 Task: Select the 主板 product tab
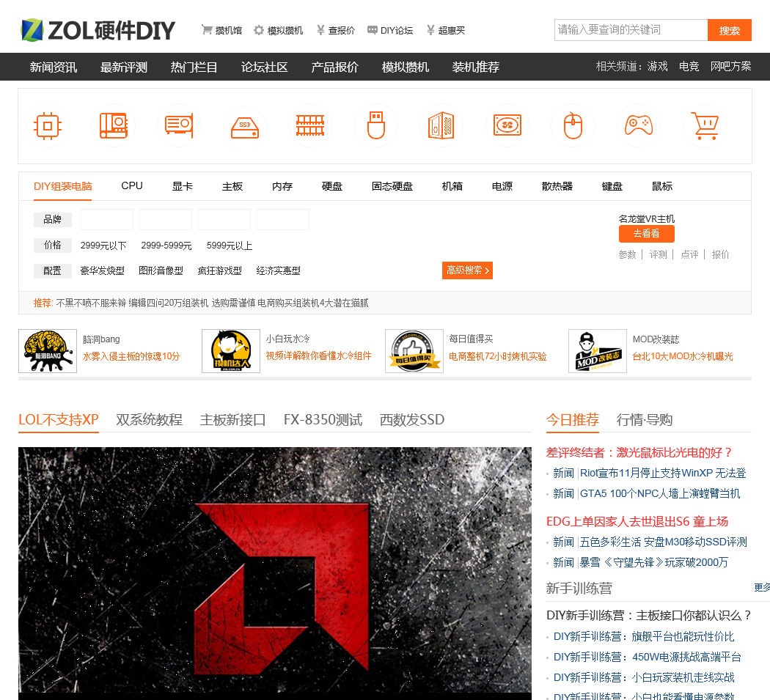(x=232, y=186)
